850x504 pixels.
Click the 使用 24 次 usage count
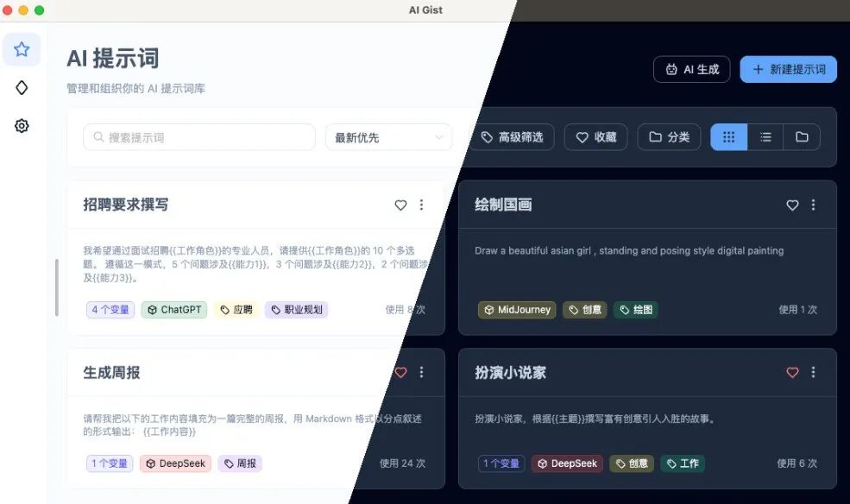402,463
